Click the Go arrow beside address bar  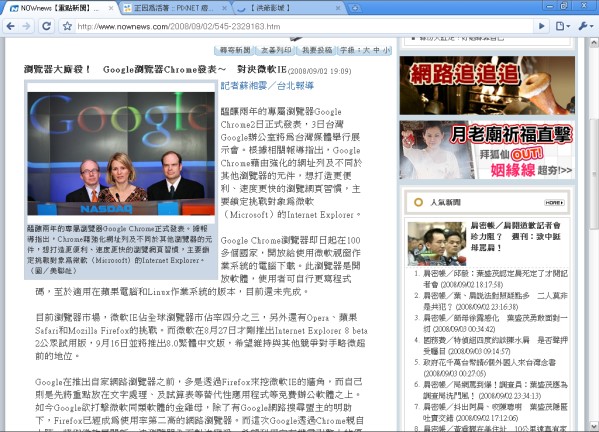coord(541,26)
